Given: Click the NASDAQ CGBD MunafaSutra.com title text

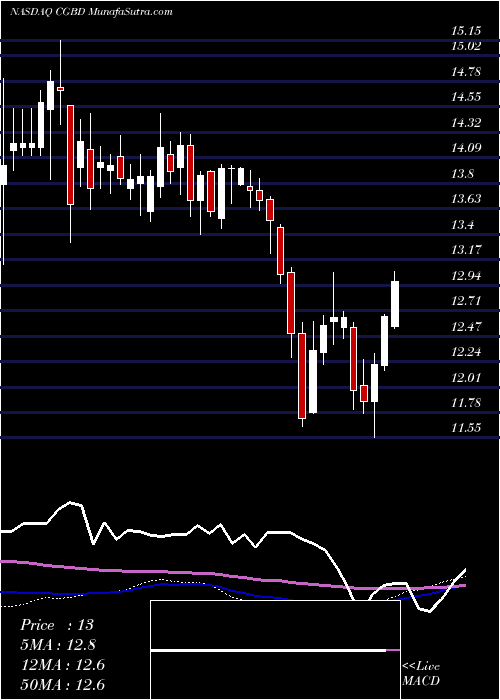Looking at the screenshot, I should [x=91, y=12].
